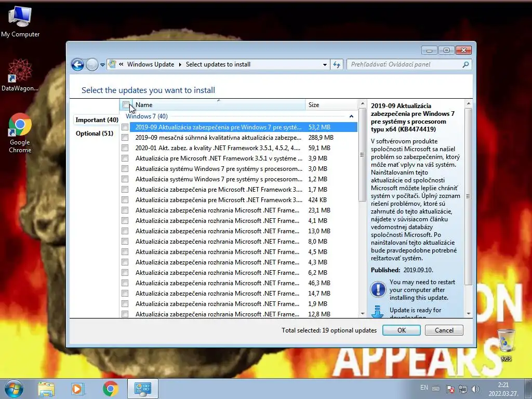This screenshot has height=399, width=532.
Task: Check the 1,7 MB .NET Framework security update
Action: [x=125, y=190]
